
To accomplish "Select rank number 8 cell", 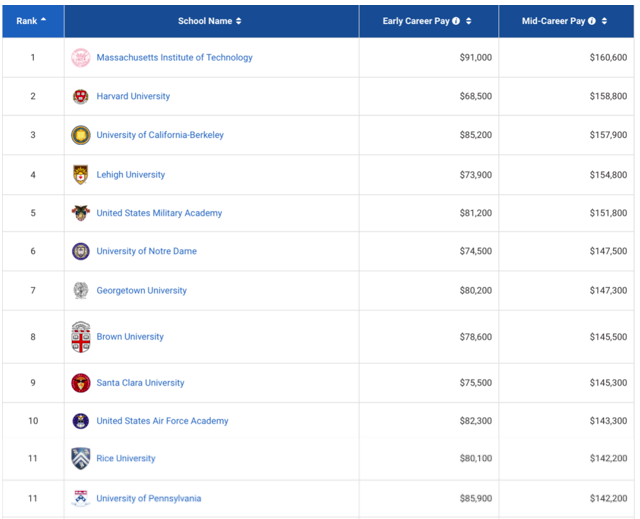I will [33, 337].
